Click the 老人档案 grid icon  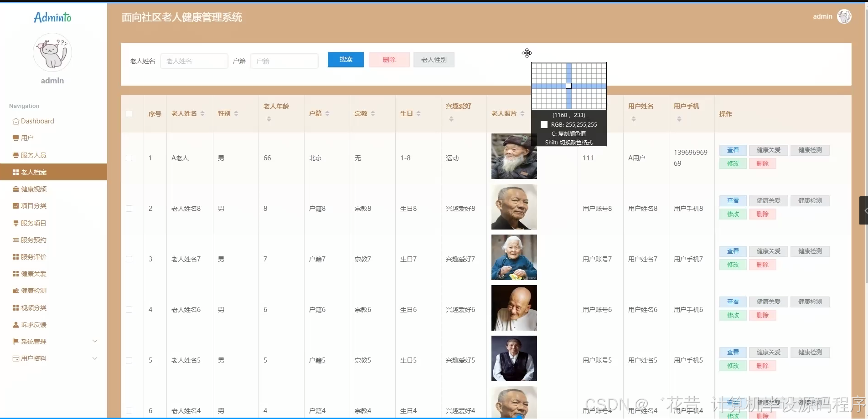pos(16,172)
